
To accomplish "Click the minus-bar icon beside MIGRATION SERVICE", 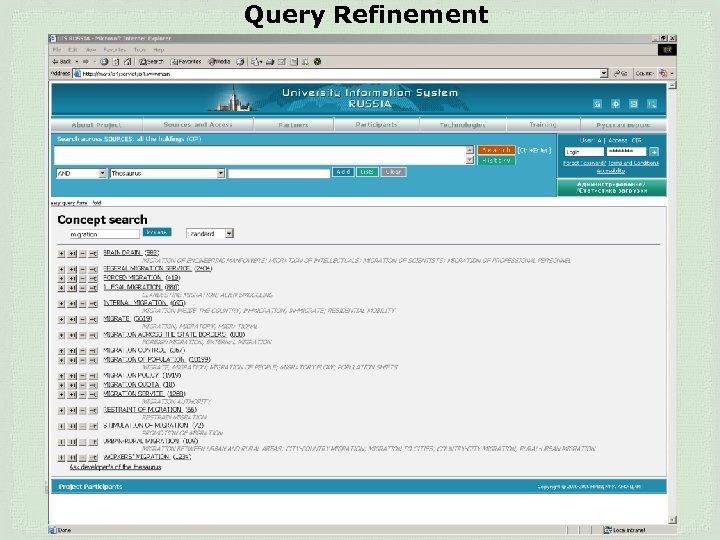I will click(x=93, y=394).
